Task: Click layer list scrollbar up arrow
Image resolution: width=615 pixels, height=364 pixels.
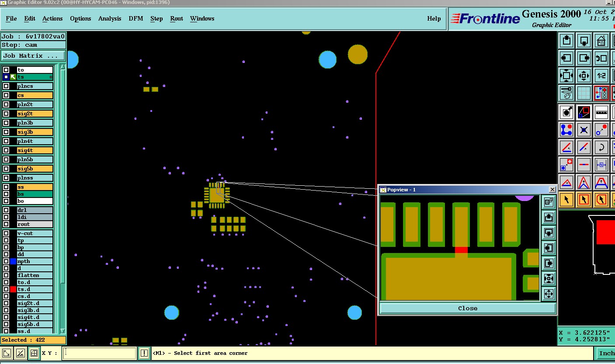Action: coord(63,66)
